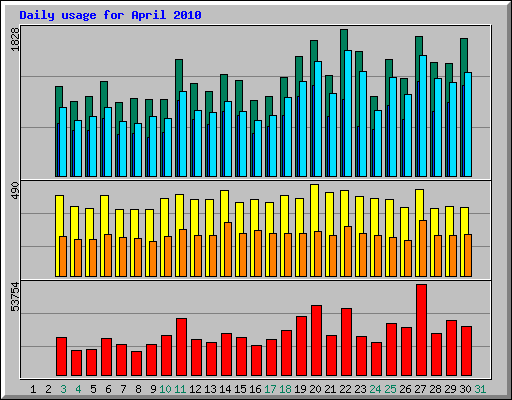Click the tallest red bar for day 27
Screen dimensions: 512x400
click(x=421, y=330)
